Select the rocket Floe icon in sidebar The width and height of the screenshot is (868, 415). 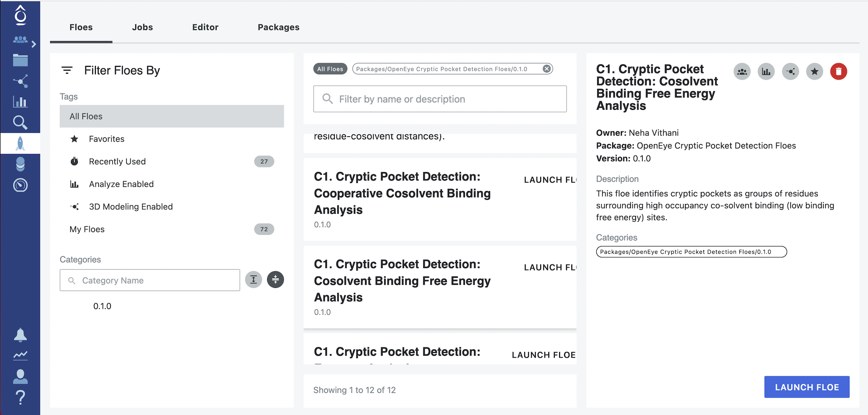pyautogui.click(x=20, y=143)
